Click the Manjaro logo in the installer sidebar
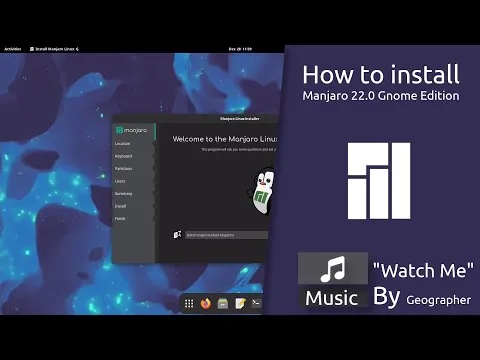 pos(131,130)
